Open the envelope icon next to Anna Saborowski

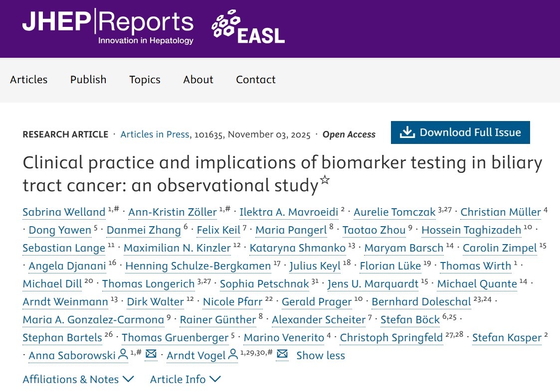click(150, 355)
